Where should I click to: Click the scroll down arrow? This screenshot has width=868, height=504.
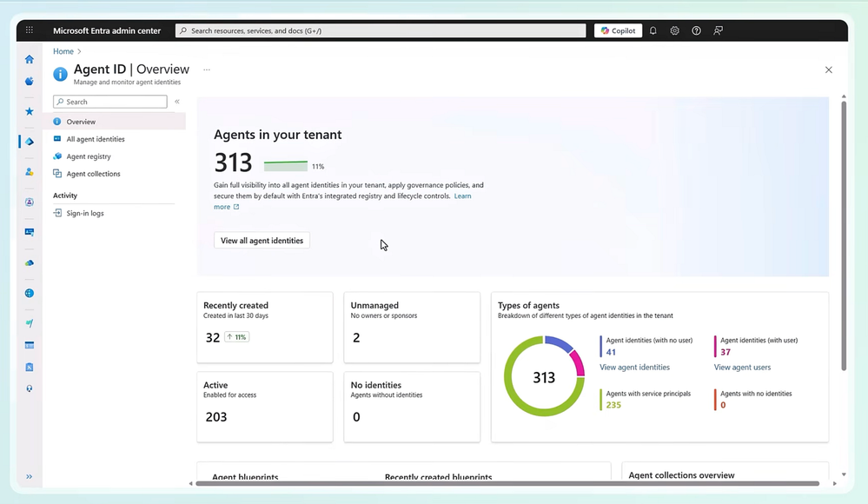(844, 474)
